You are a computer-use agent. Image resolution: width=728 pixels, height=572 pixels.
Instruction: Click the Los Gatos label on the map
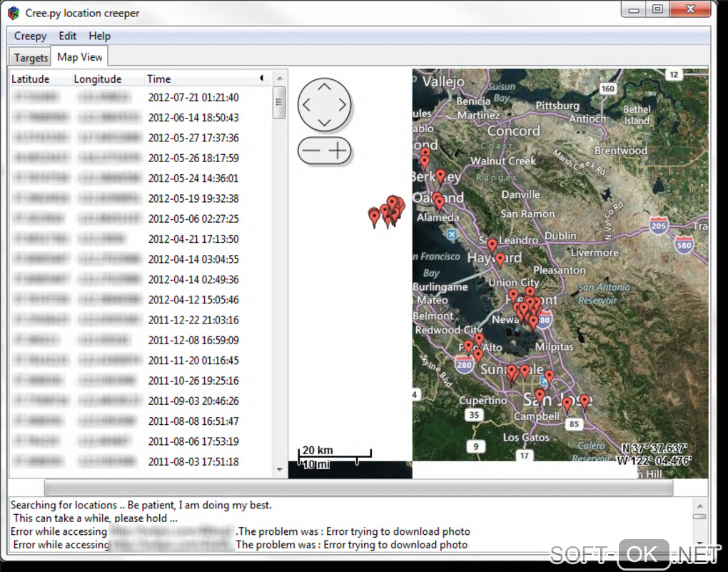click(526, 437)
